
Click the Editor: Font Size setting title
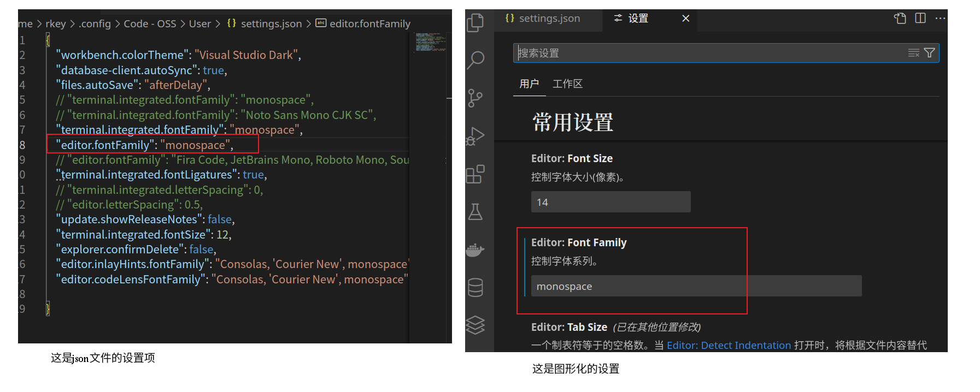point(572,158)
